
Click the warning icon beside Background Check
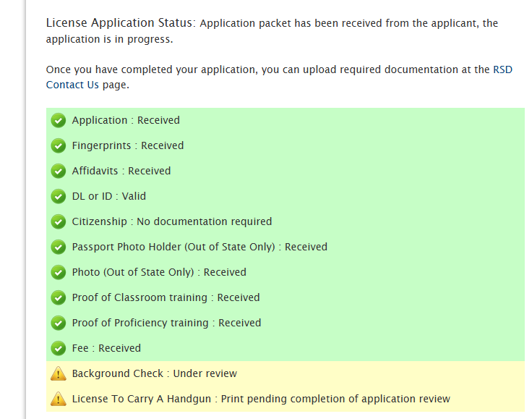pos(59,374)
